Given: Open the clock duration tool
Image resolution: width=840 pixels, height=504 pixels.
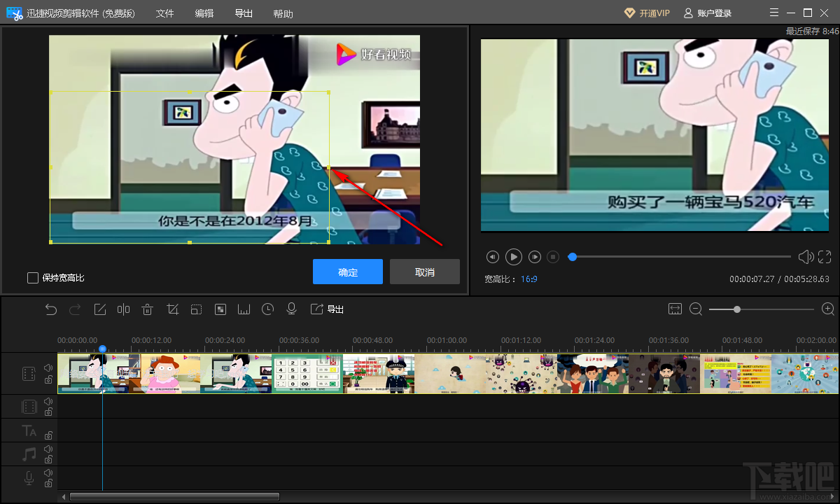Looking at the screenshot, I should point(267,309).
